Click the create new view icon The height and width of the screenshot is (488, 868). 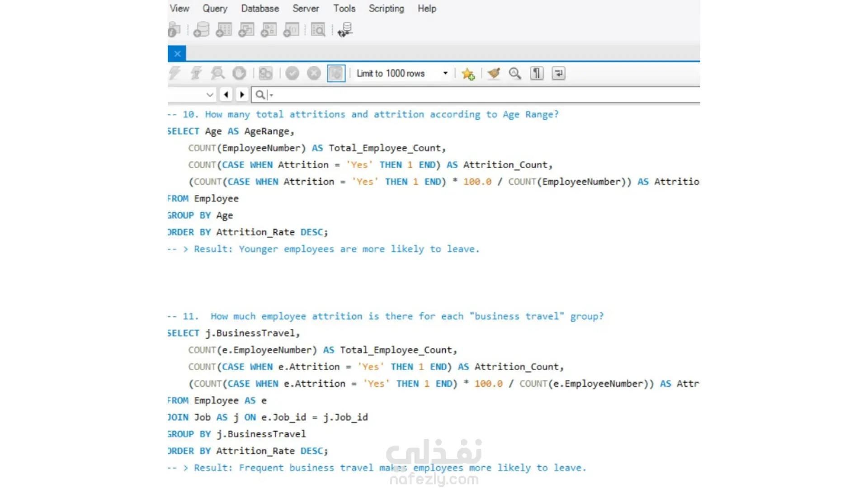coord(246,30)
